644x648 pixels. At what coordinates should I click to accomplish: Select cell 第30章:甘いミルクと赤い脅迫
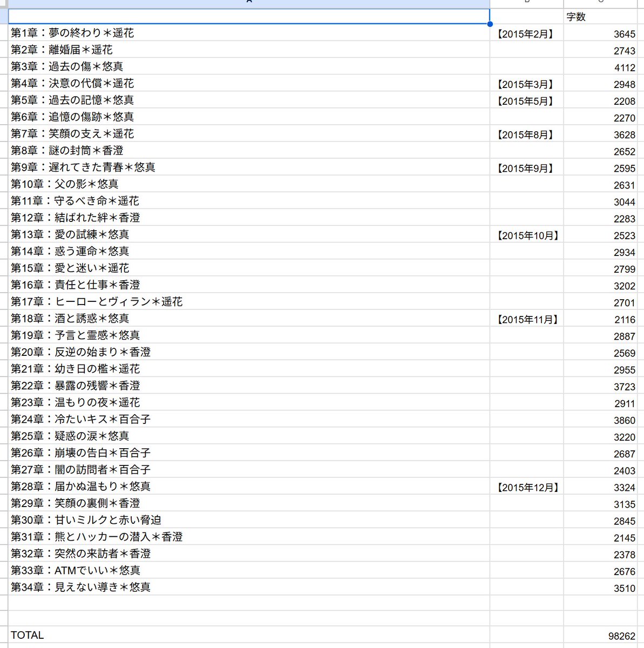249,519
